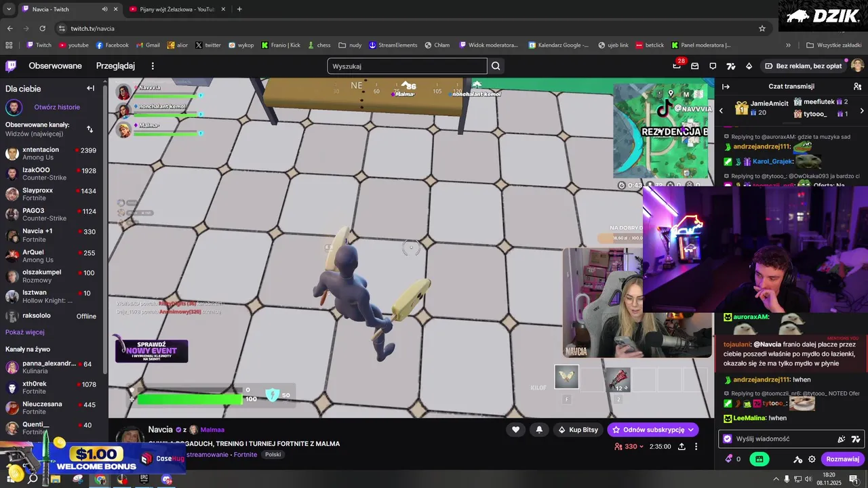Click Kup Bitsy button
The image size is (868, 488).
(x=578, y=430)
